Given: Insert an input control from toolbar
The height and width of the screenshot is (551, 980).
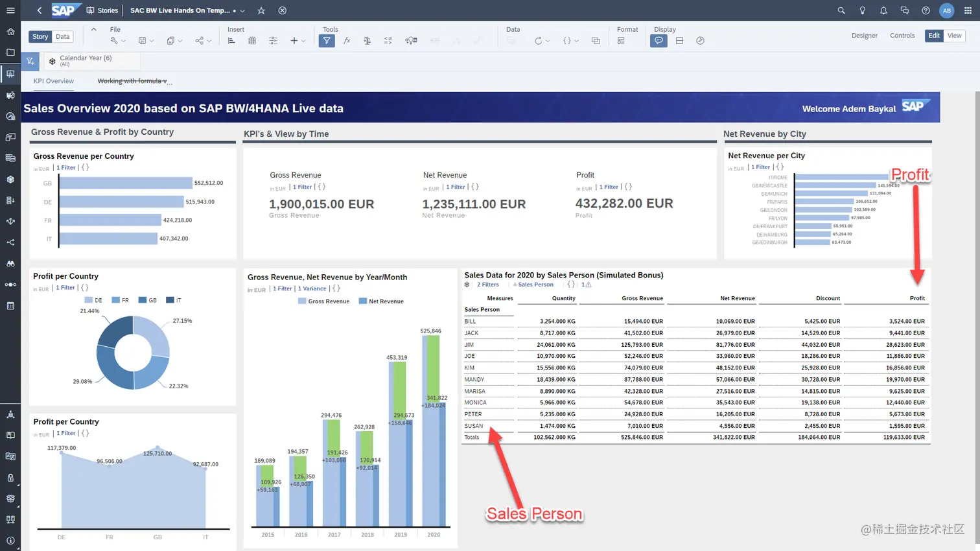Looking at the screenshot, I should pos(273,40).
